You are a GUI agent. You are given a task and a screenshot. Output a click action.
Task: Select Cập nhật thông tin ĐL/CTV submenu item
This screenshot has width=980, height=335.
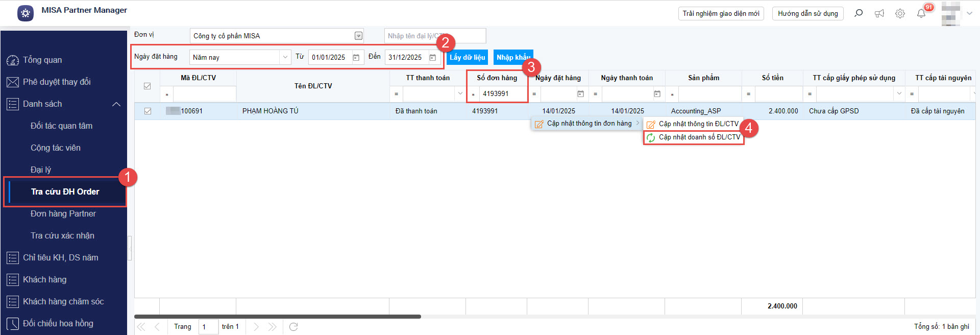tap(694, 124)
